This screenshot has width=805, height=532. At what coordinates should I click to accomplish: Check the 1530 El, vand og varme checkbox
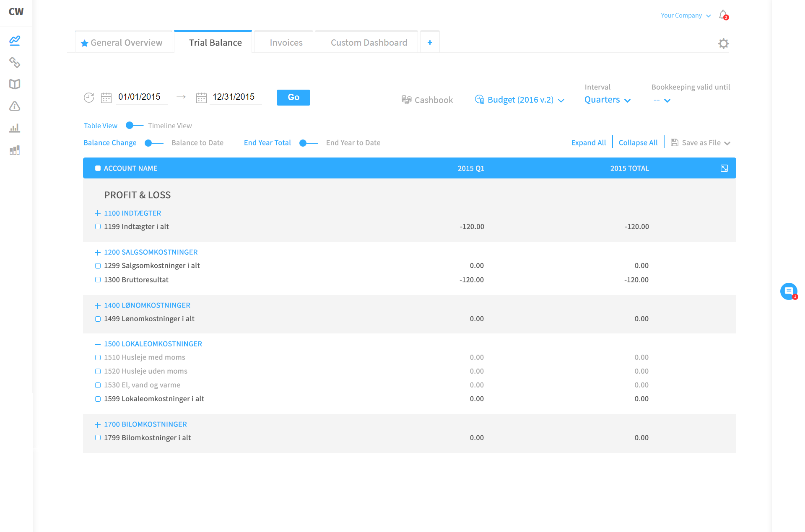[x=98, y=385]
